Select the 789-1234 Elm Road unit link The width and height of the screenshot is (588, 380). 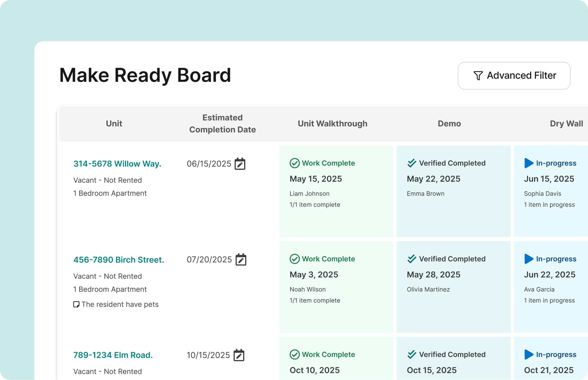[113, 355]
